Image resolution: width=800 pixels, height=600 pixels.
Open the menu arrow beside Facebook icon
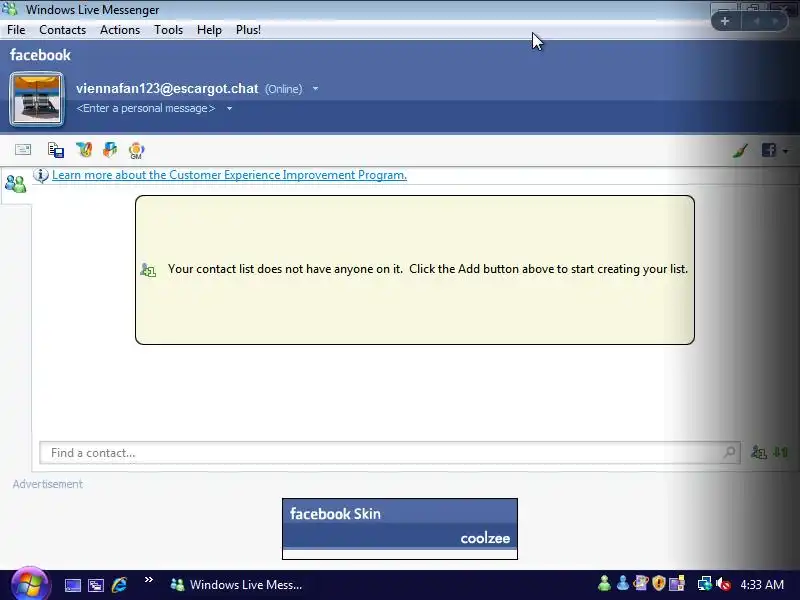(x=785, y=151)
